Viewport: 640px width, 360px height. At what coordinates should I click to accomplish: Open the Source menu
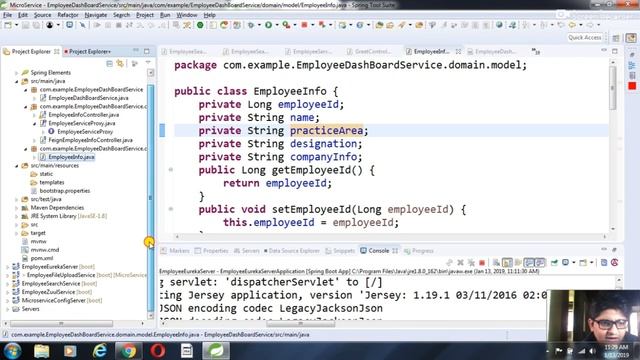(x=42, y=15)
